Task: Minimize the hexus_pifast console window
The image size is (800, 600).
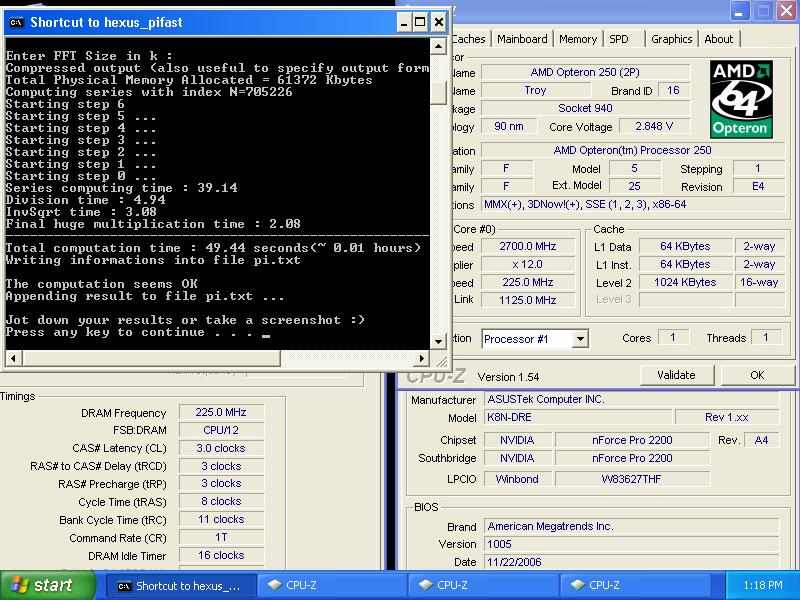Action: point(404,22)
